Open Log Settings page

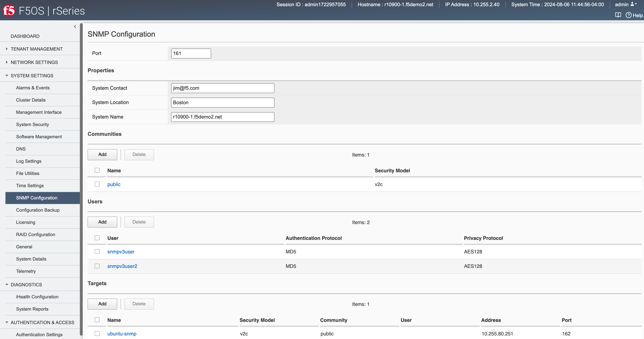coord(29,161)
